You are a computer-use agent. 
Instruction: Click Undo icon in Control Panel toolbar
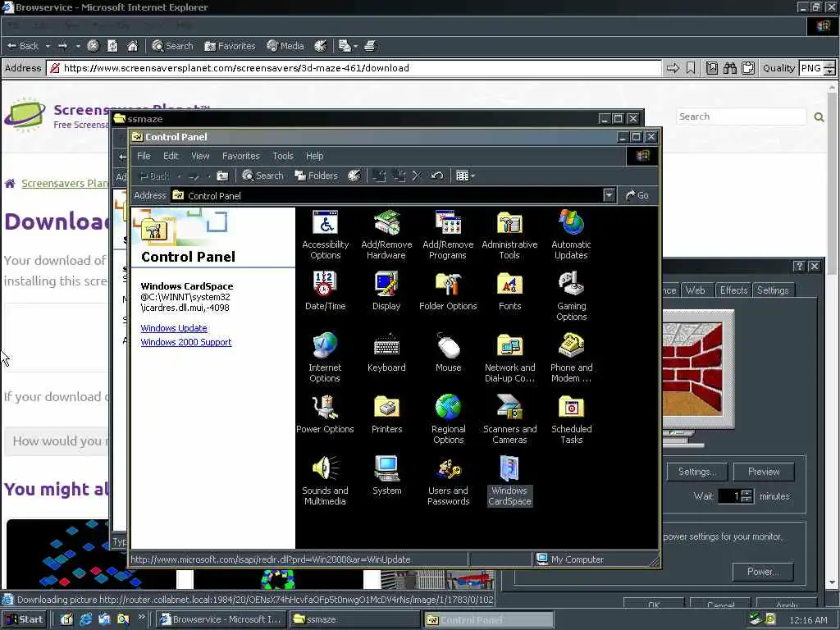[x=437, y=176]
